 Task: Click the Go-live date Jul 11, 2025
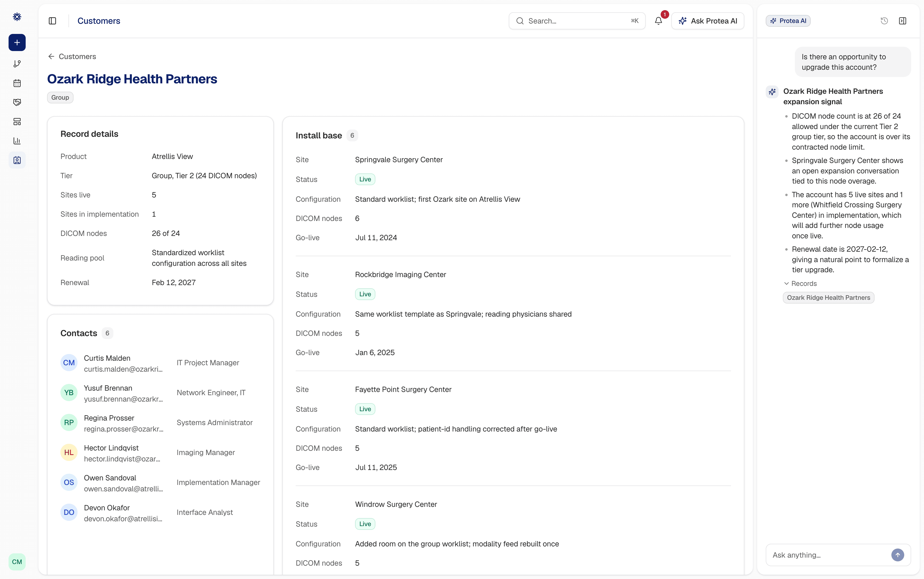point(376,467)
